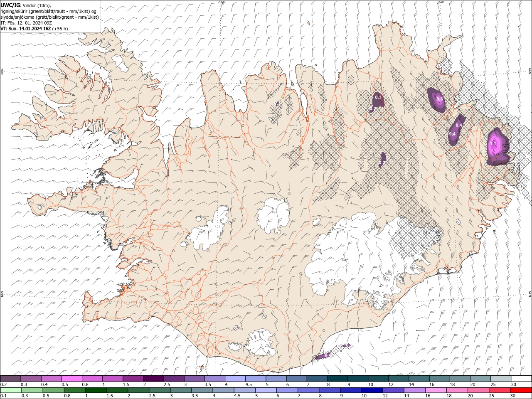Click the 'rigning/skúrir' legend description line

(x=49, y=11)
